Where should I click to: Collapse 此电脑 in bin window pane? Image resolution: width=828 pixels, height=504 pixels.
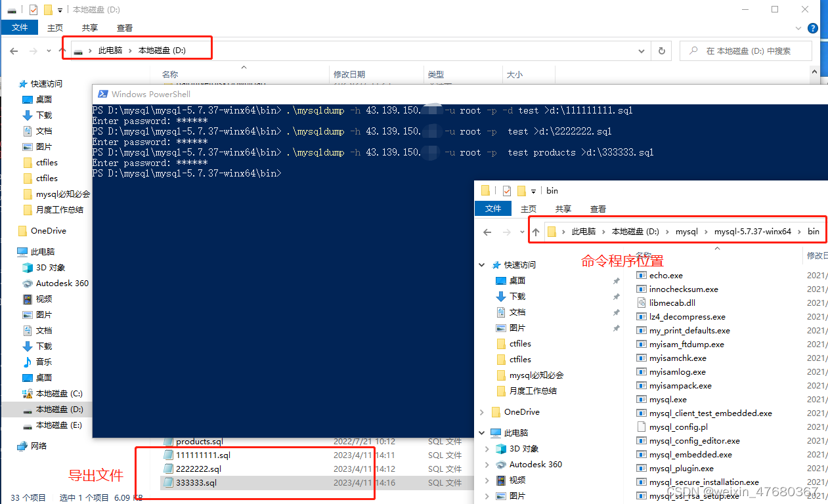tap(482, 433)
